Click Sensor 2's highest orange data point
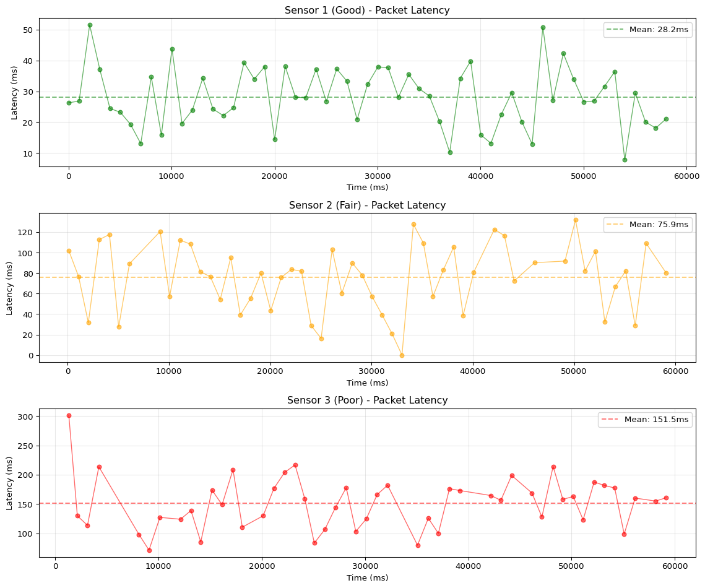The height and width of the screenshot is (588, 705). pyautogui.click(x=576, y=220)
